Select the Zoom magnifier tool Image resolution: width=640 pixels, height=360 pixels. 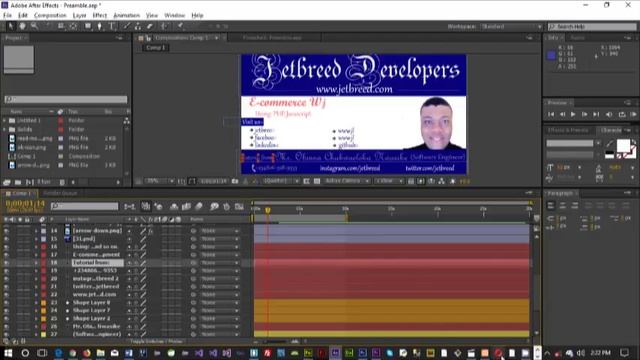tap(34, 26)
